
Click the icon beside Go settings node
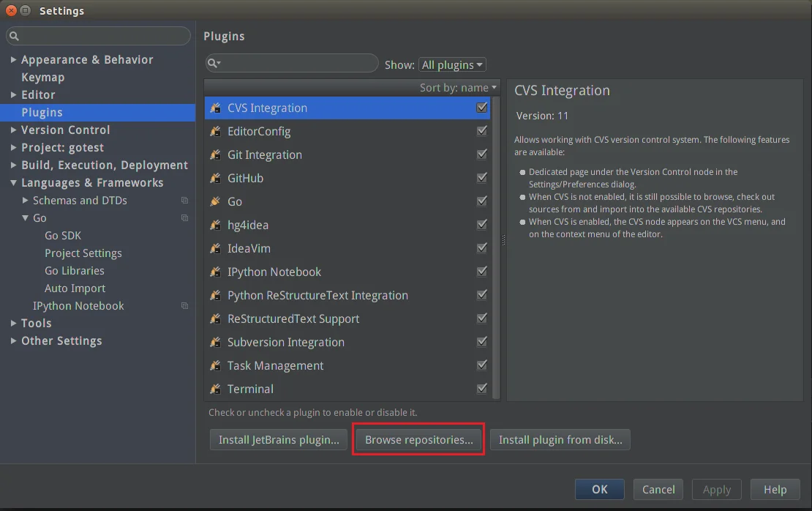tap(184, 218)
